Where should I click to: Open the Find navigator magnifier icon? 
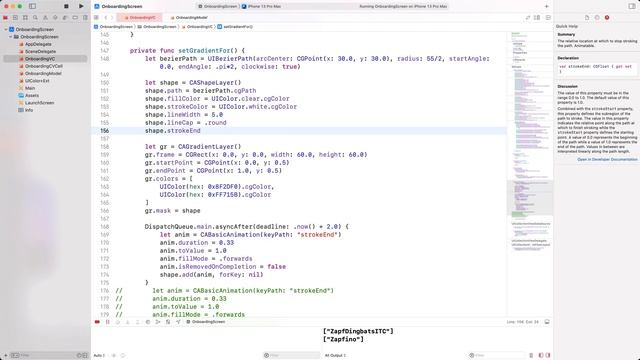(35, 18)
